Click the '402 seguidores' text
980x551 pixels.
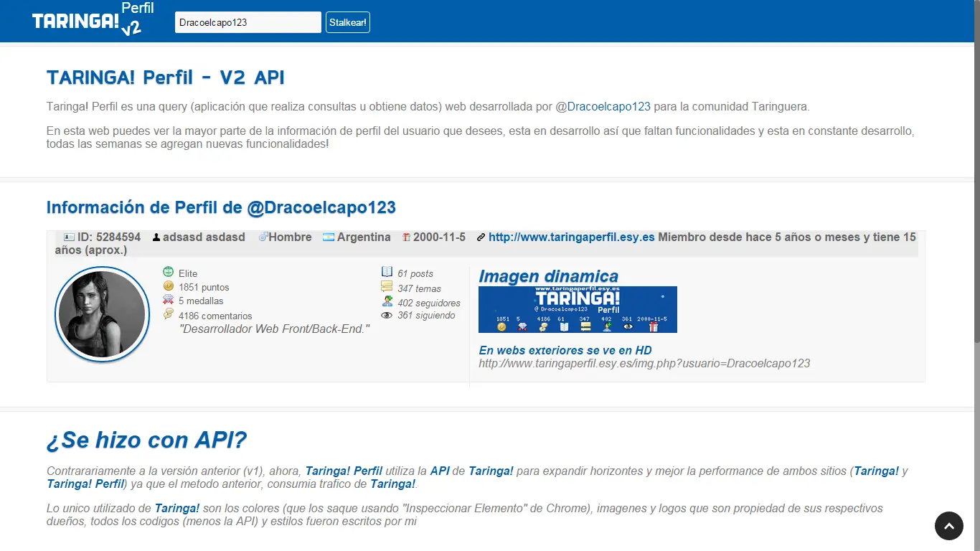[429, 303]
